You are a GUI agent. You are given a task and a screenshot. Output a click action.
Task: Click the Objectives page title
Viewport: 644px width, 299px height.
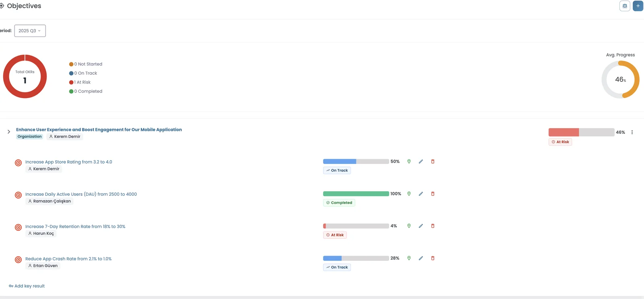click(x=24, y=6)
